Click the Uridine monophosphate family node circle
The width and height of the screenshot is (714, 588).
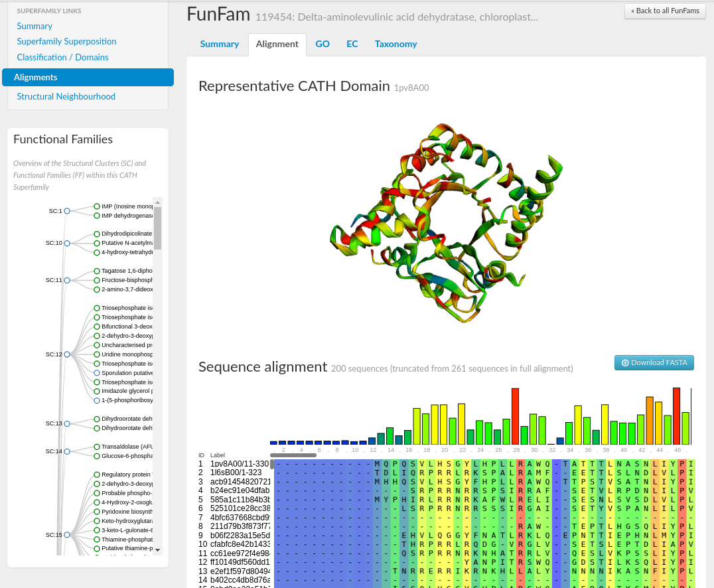tap(97, 354)
